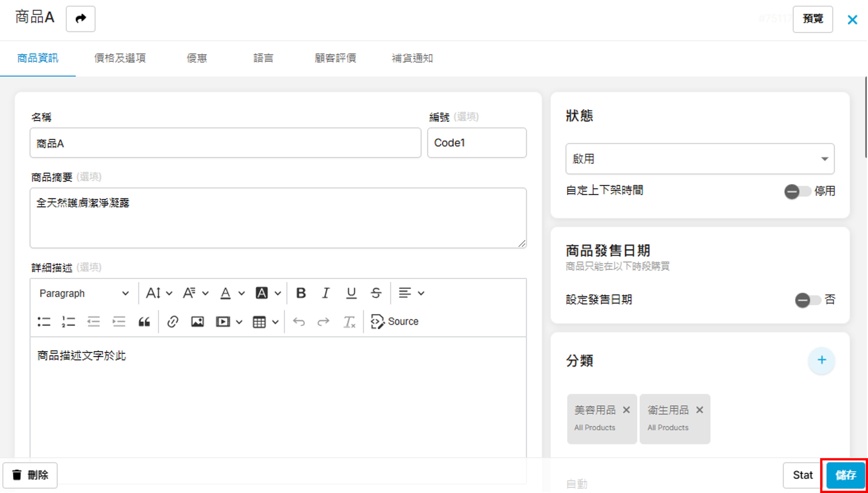Click the bulleted list icon
868x493 pixels.
pyautogui.click(x=44, y=321)
